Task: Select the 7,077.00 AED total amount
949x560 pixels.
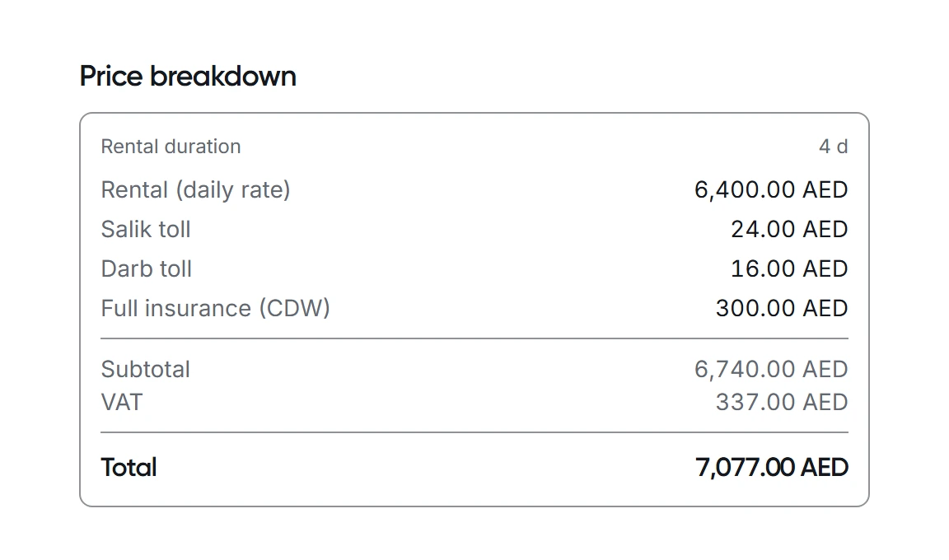Action: coord(772,468)
